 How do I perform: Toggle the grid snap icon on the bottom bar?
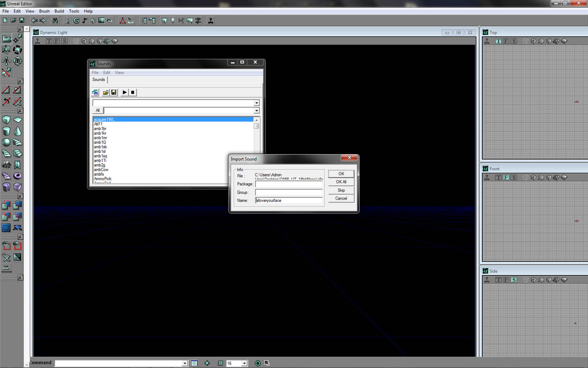pos(220,363)
